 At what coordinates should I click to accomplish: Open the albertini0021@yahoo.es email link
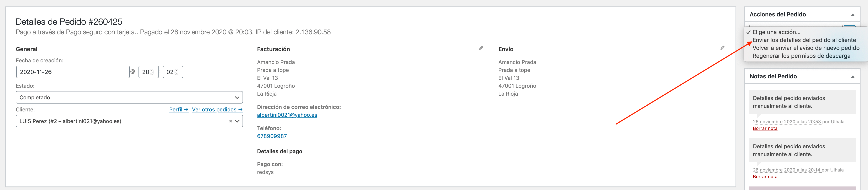coord(287,115)
